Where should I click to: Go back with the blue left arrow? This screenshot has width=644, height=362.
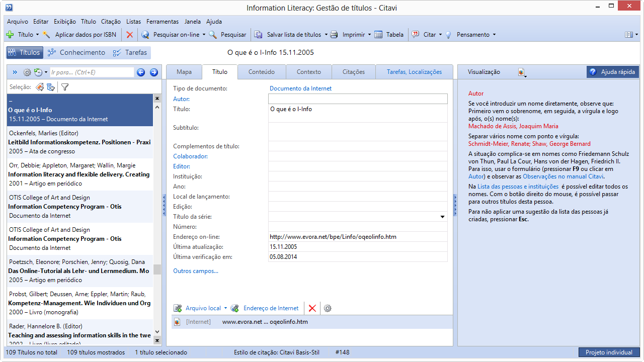pyautogui.click(x=141, y=72)
